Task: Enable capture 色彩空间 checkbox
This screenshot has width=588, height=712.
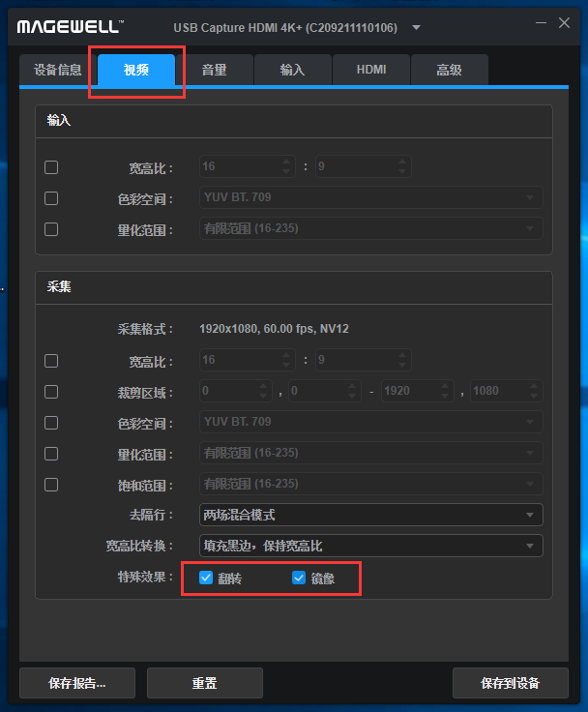Action: (x=51, y=423)
